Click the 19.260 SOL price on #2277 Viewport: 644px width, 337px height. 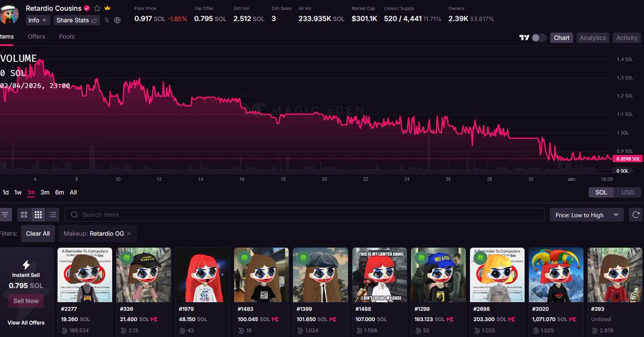point(75,319)
